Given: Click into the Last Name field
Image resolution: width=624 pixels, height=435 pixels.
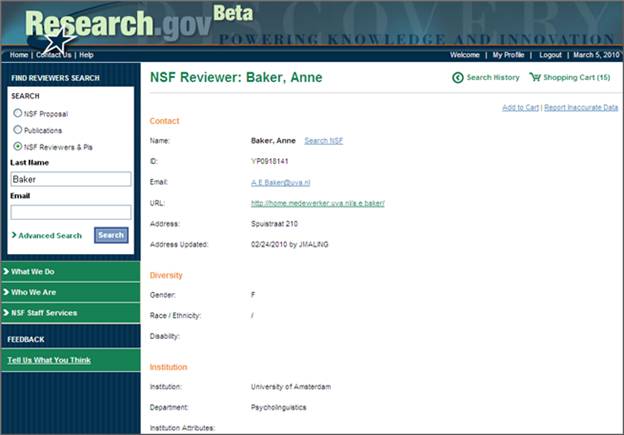Looking at the screenshot, I should (70, 179).
